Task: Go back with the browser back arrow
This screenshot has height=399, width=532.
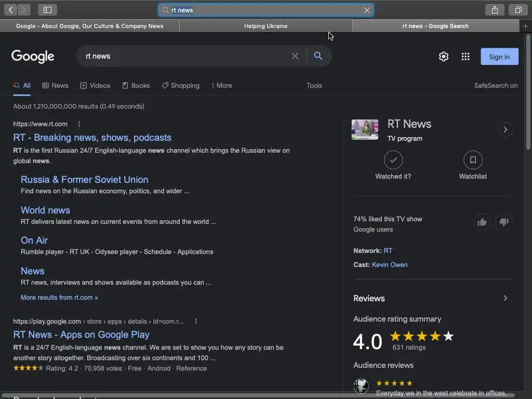Action: pos(11,10)
